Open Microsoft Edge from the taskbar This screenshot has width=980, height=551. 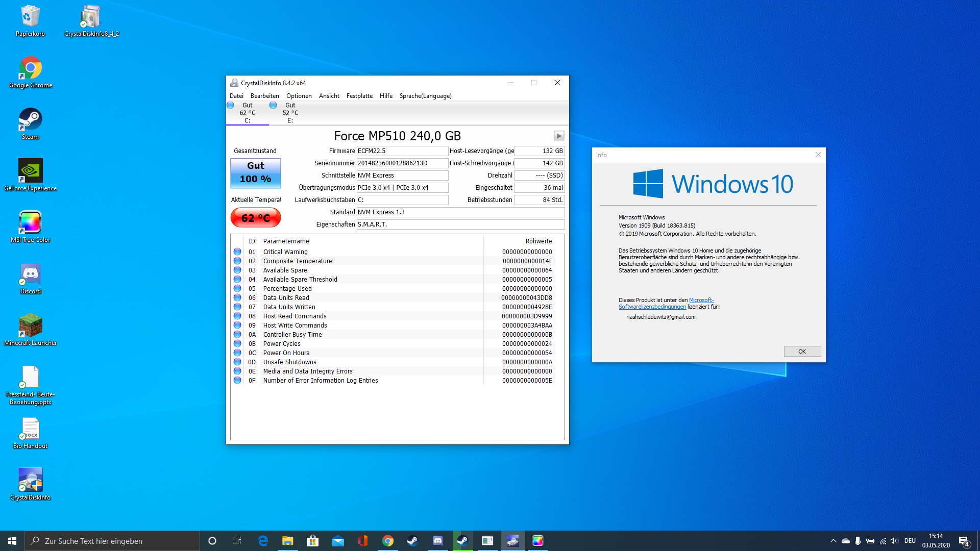click(263, 541)
